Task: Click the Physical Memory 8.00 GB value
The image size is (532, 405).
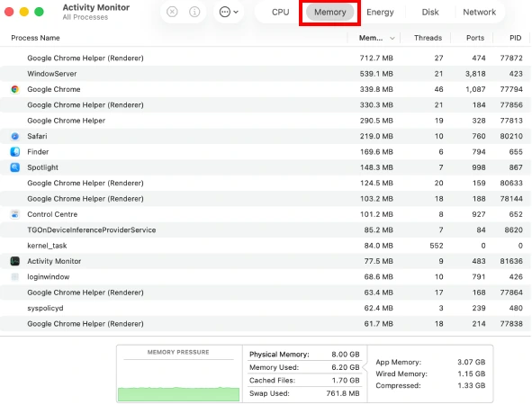Action: click(x=346, y=354)
